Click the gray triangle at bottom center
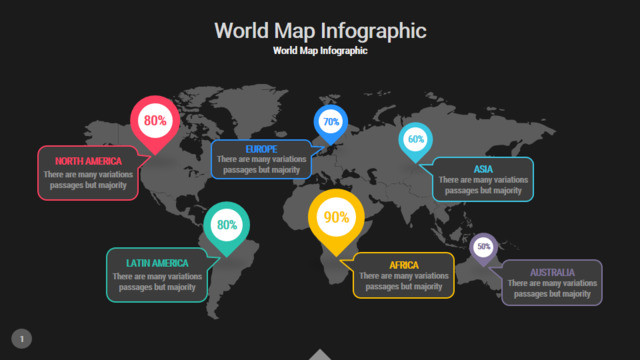The width and height of the screenshot is (640, 360). (x=320, y=355)
